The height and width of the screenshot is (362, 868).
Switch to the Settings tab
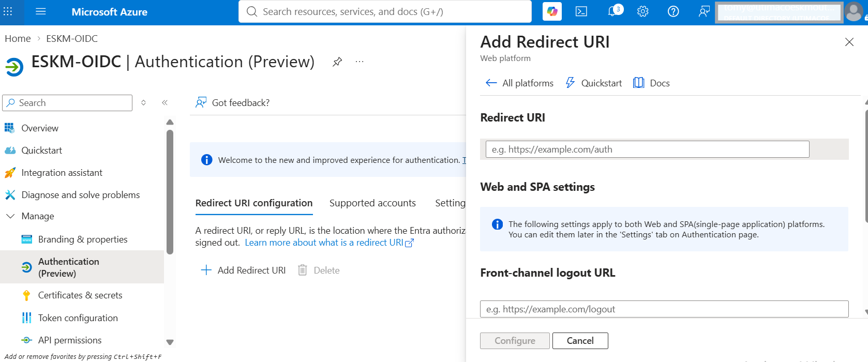click(450, 203)
